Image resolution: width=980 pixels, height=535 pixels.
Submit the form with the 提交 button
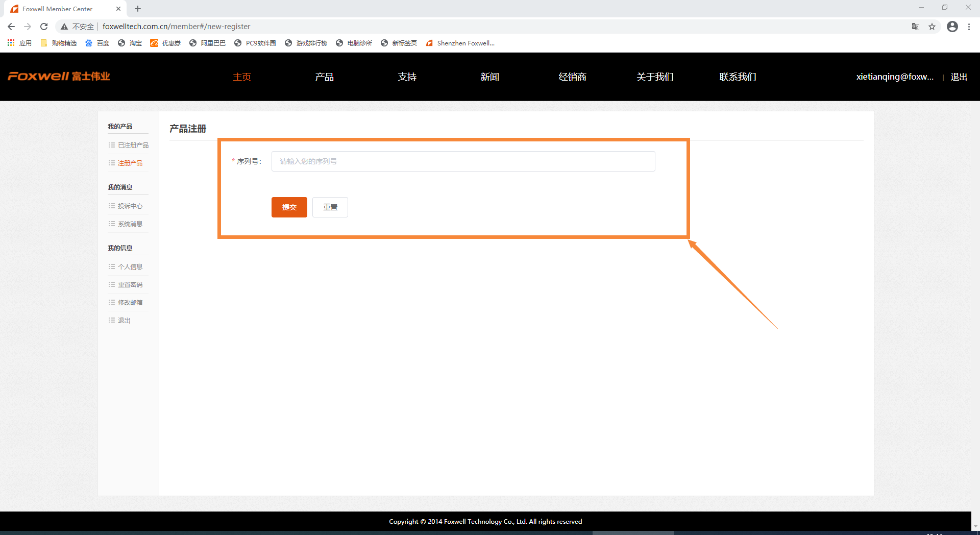(289, 207)
